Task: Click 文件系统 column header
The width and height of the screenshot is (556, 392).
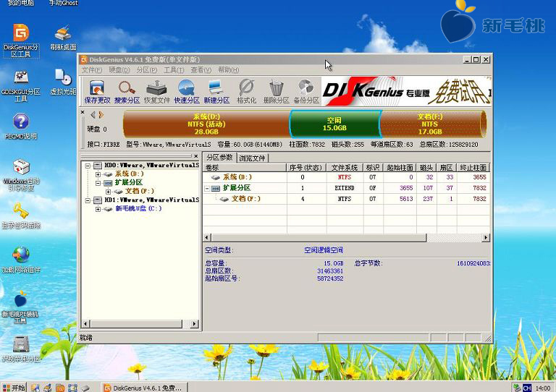Action: [345, 168]
